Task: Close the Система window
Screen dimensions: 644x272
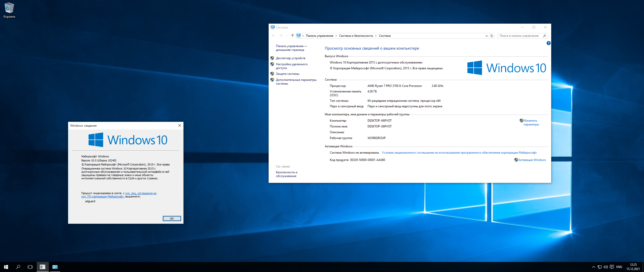Action: (x=545, y=27)
